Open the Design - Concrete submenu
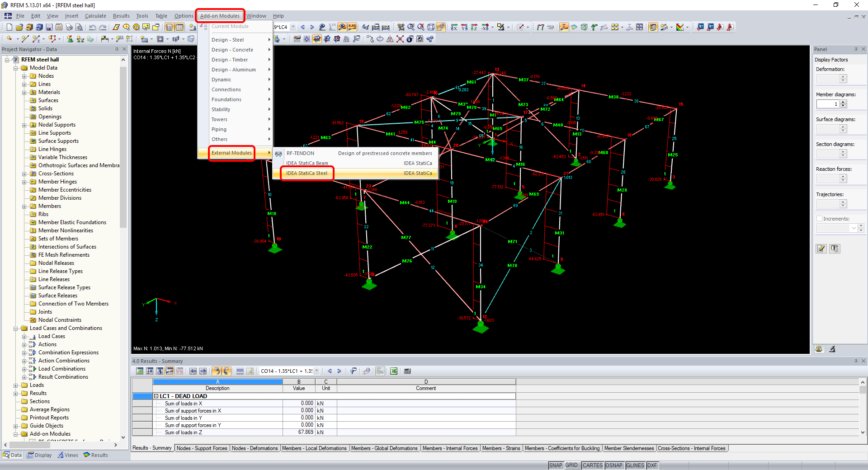Image resolution: width=868 pixels, height=470 pixels. (x=232, y=50)
